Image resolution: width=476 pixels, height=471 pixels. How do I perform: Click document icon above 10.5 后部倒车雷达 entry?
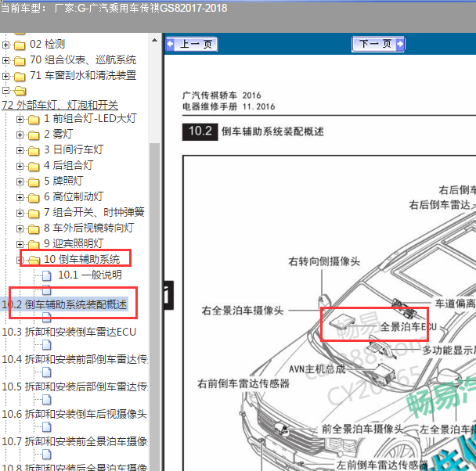coord(47,372)
